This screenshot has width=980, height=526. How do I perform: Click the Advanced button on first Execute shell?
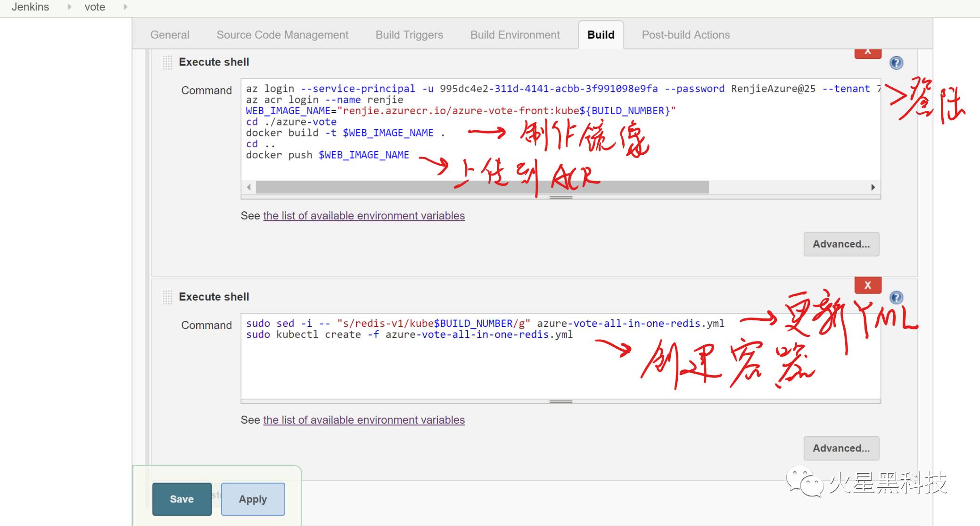pos(841,244)
